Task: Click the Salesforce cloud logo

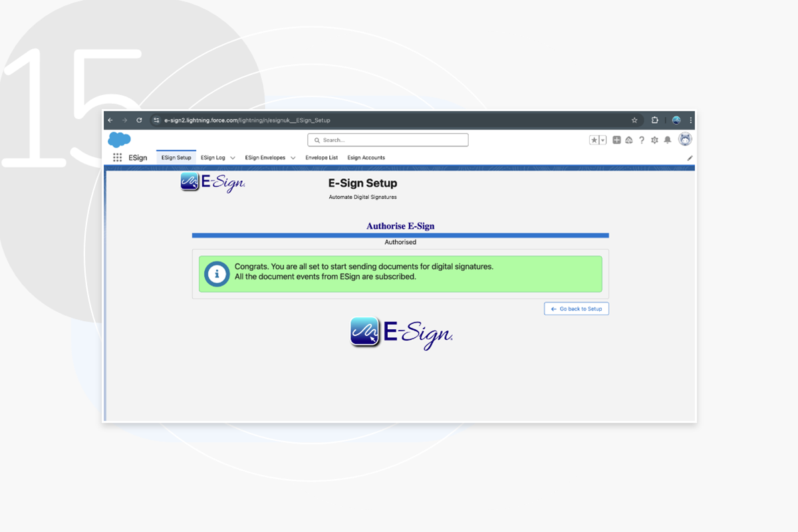Action: [119, 140]
